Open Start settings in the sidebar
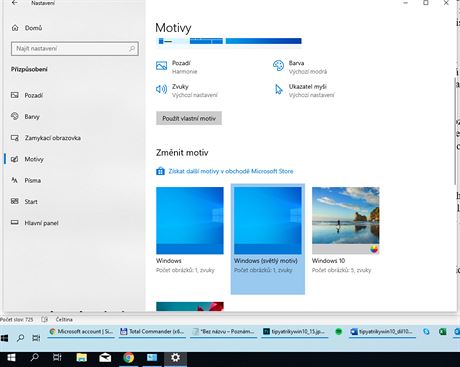 pos(24,202)
